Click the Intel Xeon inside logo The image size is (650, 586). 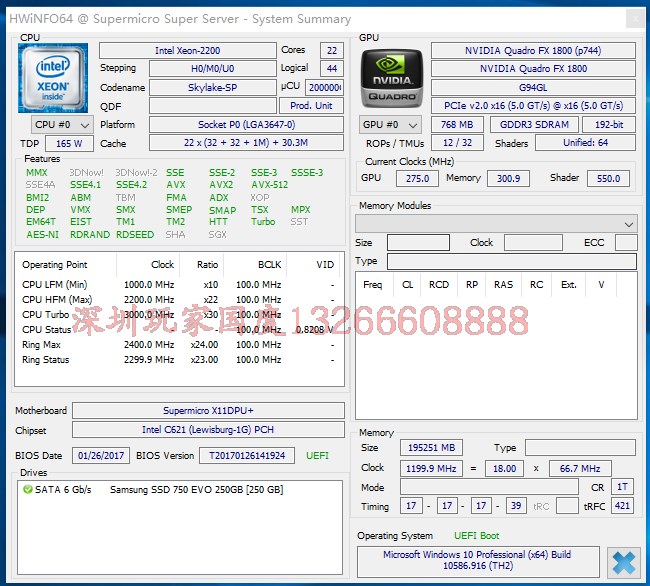(53, 78)
